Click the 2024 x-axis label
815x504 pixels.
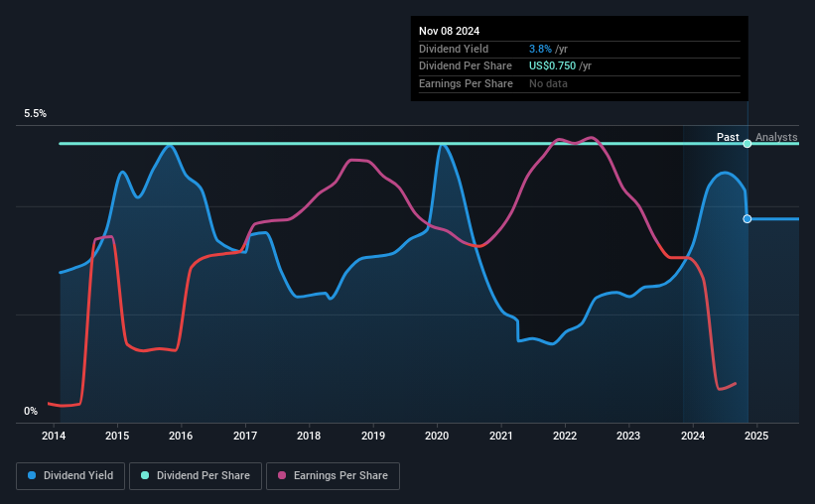click(x=693, y=436)
